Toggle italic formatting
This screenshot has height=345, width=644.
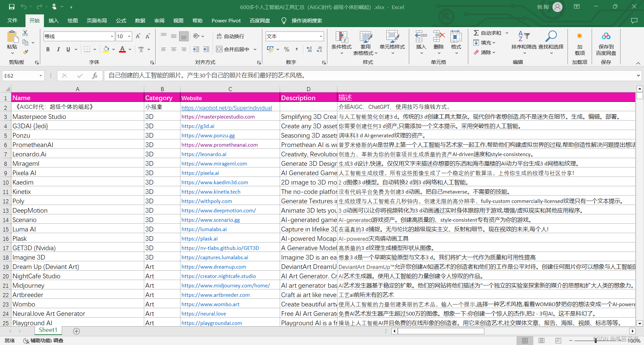point(58,49)
